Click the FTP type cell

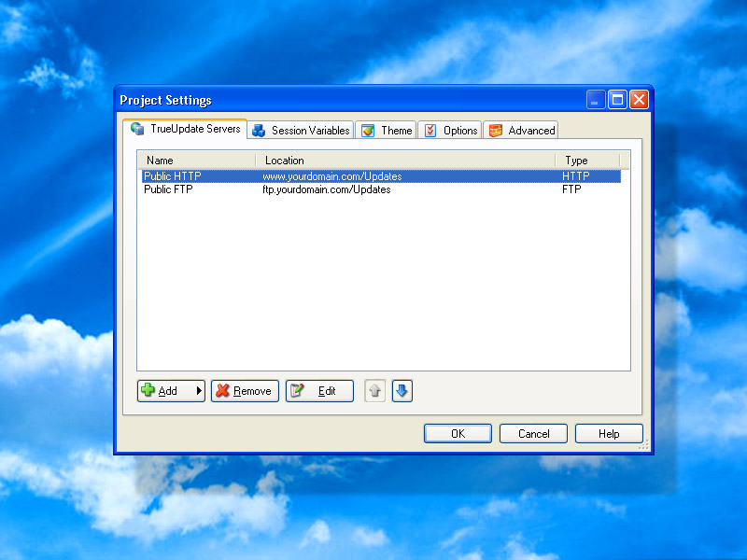[x=571, y=189]
